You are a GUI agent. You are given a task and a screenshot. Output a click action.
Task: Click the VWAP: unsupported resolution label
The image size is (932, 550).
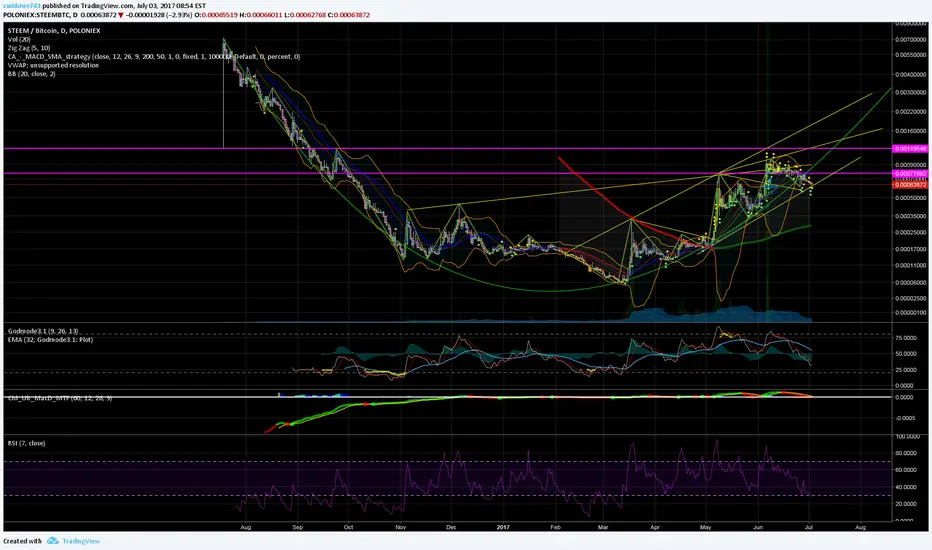tap(53, 65)
